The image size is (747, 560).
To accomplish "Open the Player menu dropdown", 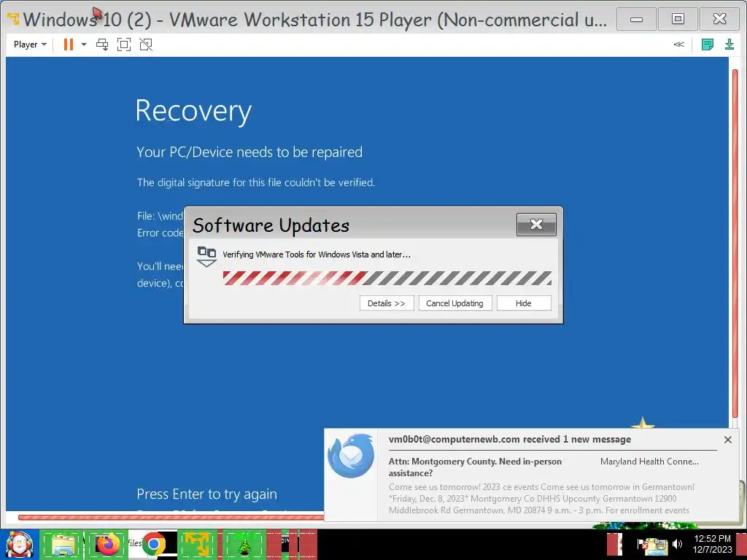I will [x=30, y=44].
